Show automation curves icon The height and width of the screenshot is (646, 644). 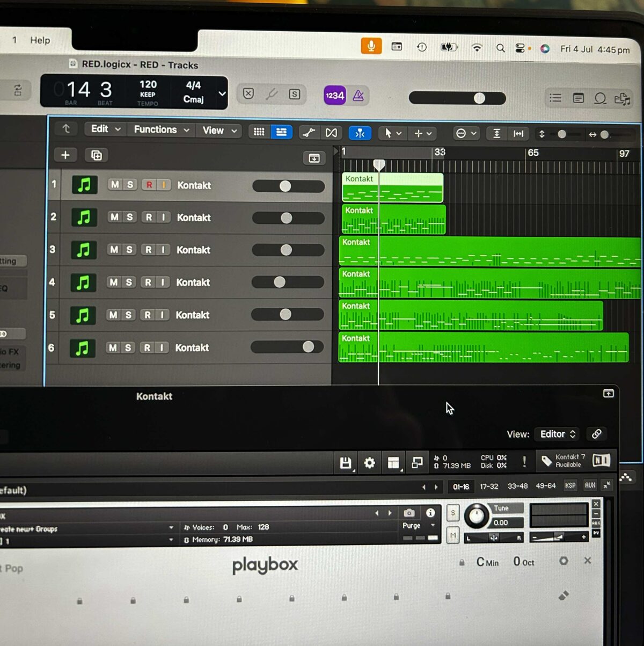tap(309, 133)
